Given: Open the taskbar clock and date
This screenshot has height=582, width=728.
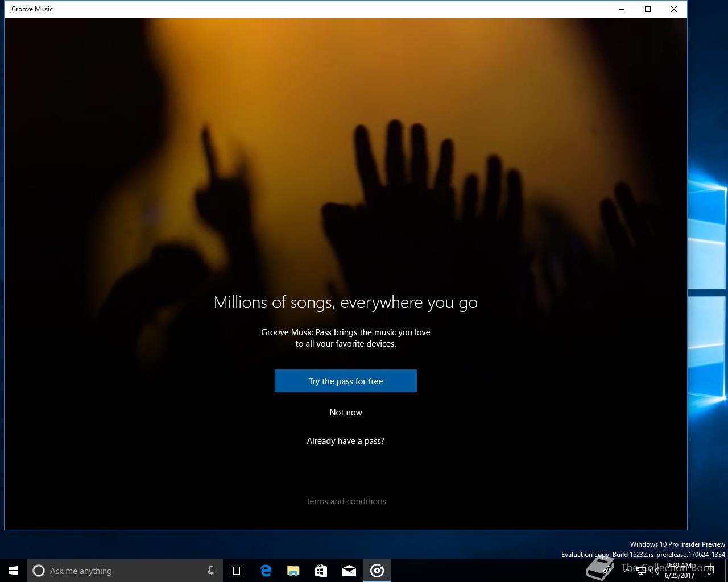Looking at the screenshot, I should pos(680,571).
